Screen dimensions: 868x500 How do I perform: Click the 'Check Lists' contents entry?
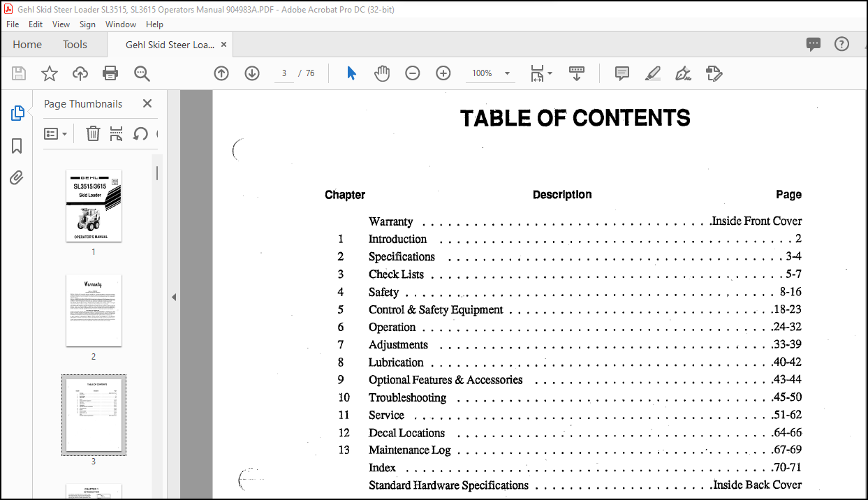tap(396, 274)
